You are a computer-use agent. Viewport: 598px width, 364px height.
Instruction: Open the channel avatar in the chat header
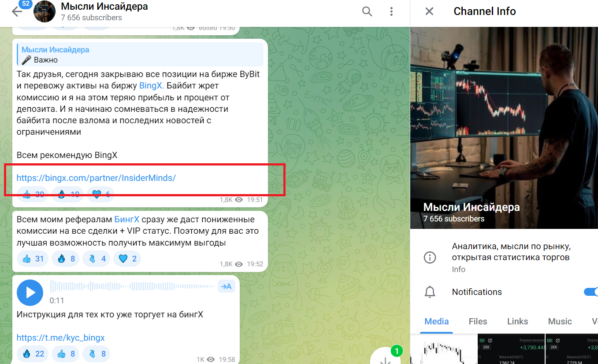[x=45, y=12]
